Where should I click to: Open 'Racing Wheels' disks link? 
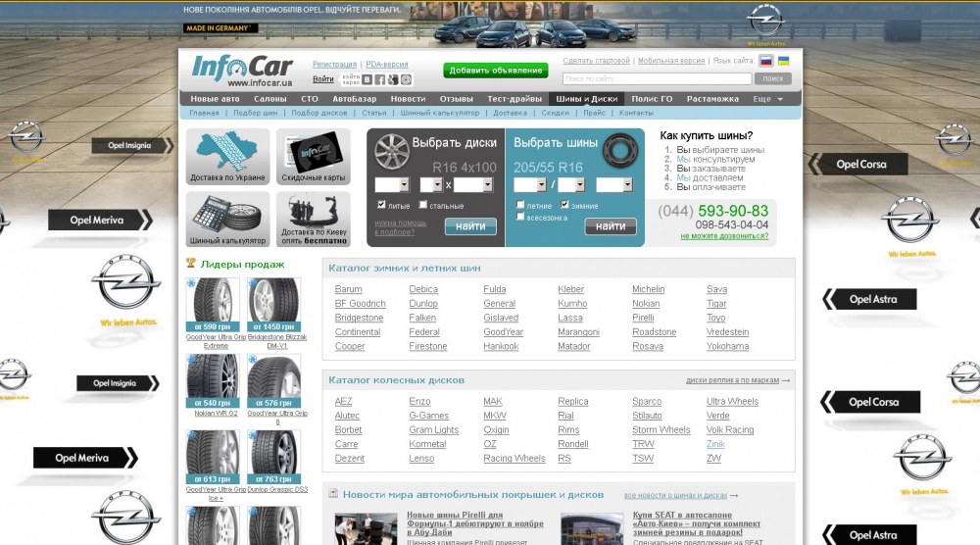(514, 458)
